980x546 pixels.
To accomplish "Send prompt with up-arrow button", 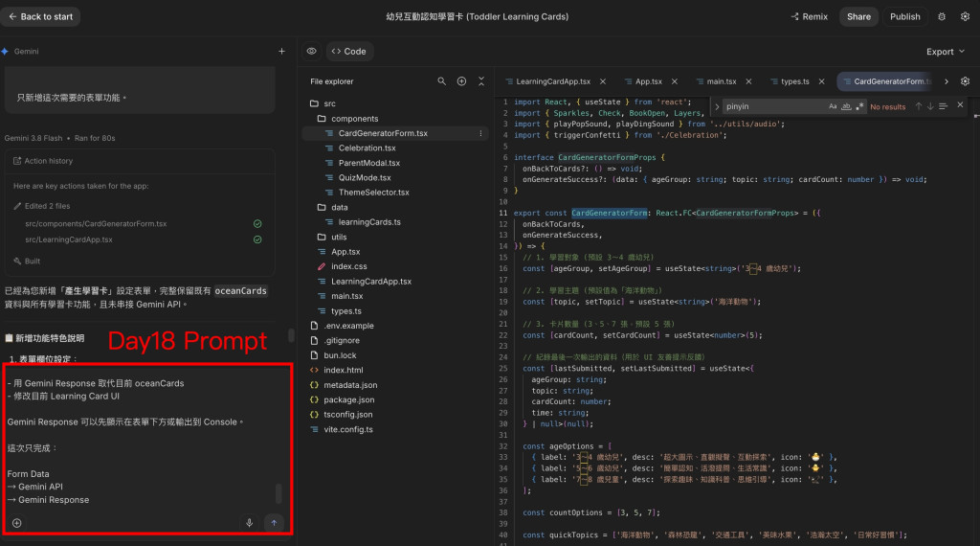I will [x=274, y=523].
